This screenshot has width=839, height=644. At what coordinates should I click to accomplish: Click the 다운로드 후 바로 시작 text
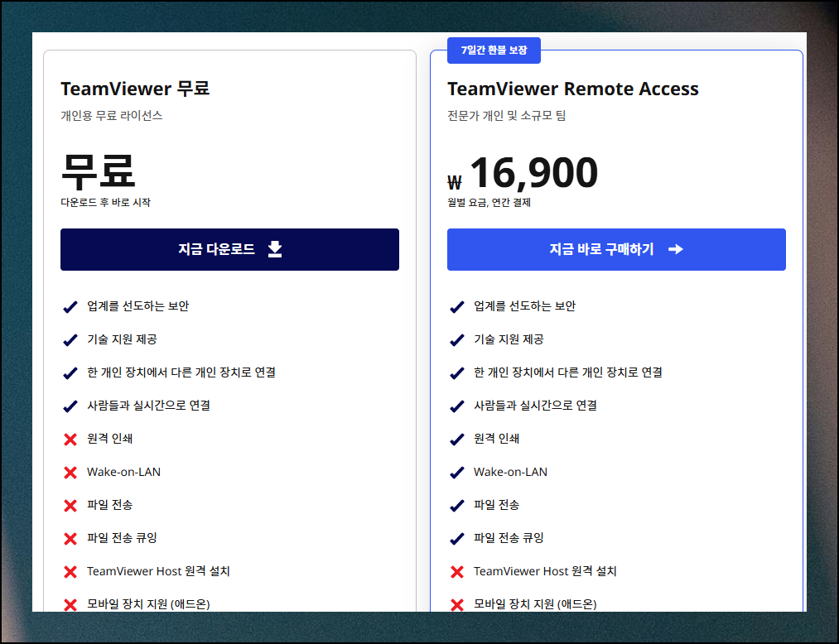point(105,202)
